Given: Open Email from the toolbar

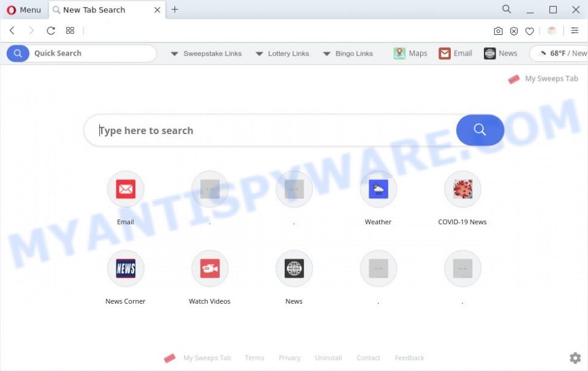Looking at the screenshot, I should [455, 54].
